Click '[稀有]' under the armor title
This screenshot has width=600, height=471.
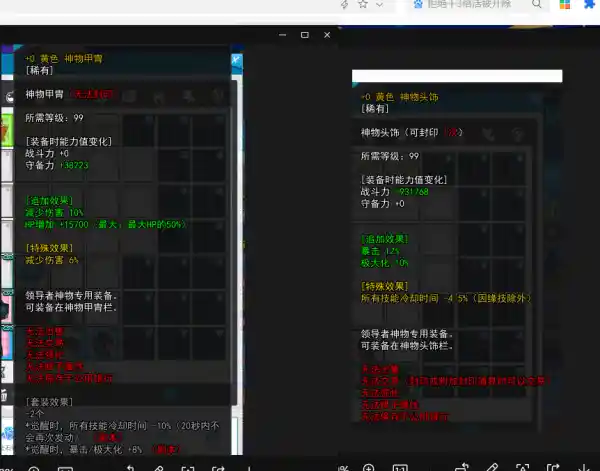(39, 70)
